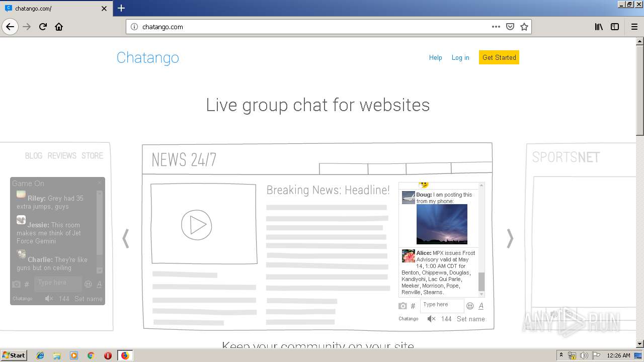Toggle the Firefox sidebar view
This screenshot has height=362, width=644.
tap(615, 27)
